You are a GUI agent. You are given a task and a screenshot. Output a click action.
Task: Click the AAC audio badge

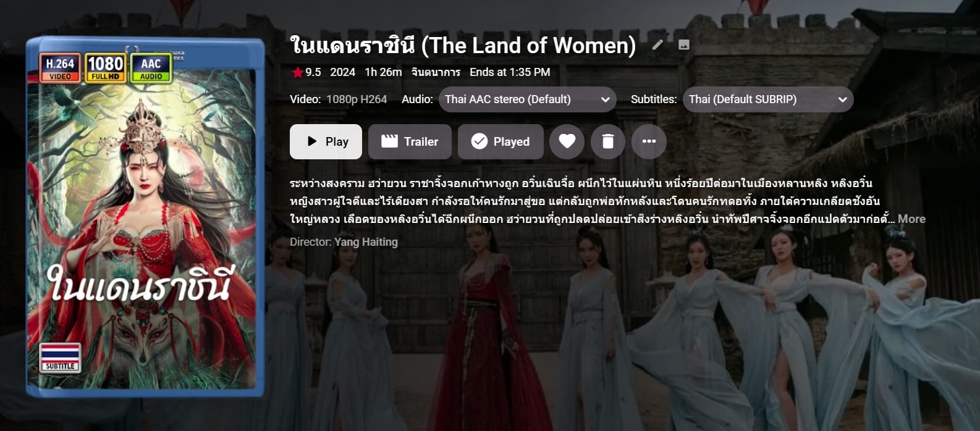coord(151,68)
